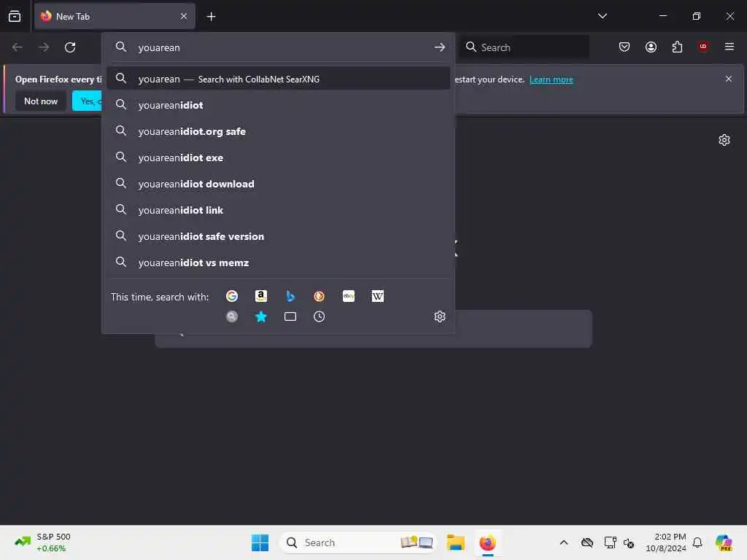Search history using the clock icon
This screenshot has width=747, height=560.
point(320,316)
